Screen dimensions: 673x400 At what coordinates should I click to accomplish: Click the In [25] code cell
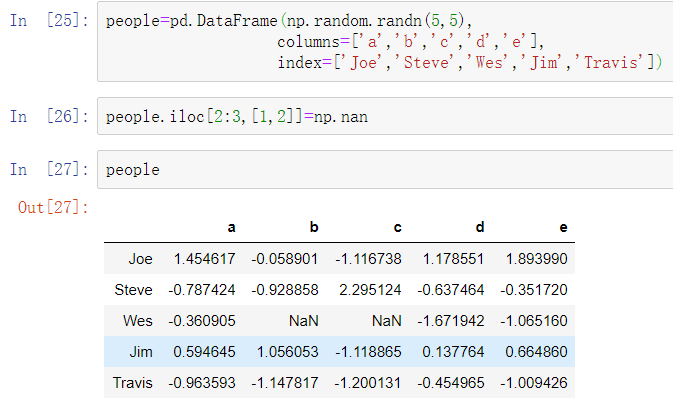(385, 42)
